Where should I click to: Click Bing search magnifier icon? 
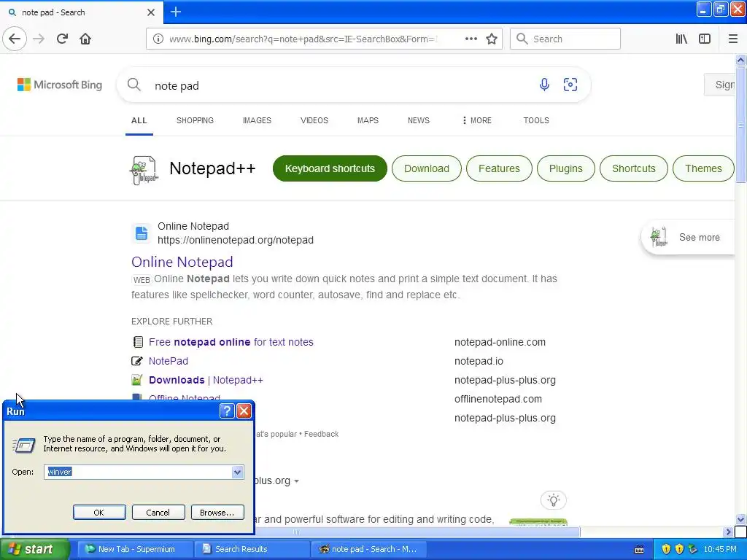(134, 85)
